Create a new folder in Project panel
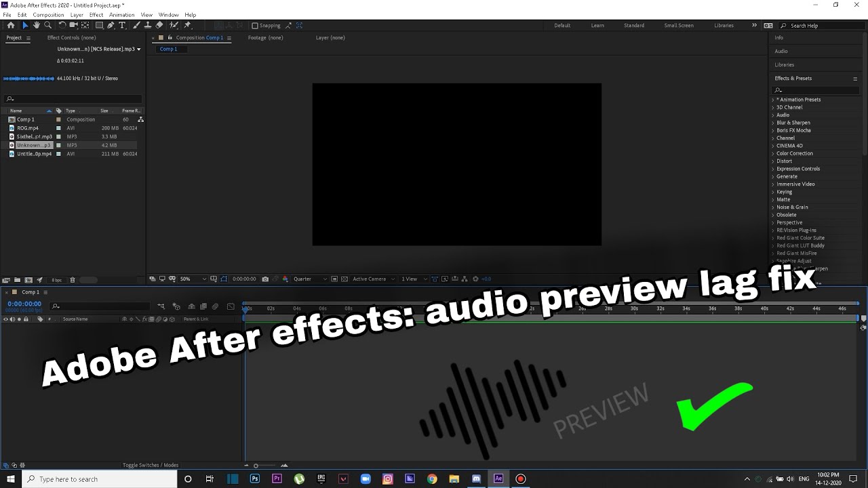This screenshot has width=868, height=488. coord(17,279)
